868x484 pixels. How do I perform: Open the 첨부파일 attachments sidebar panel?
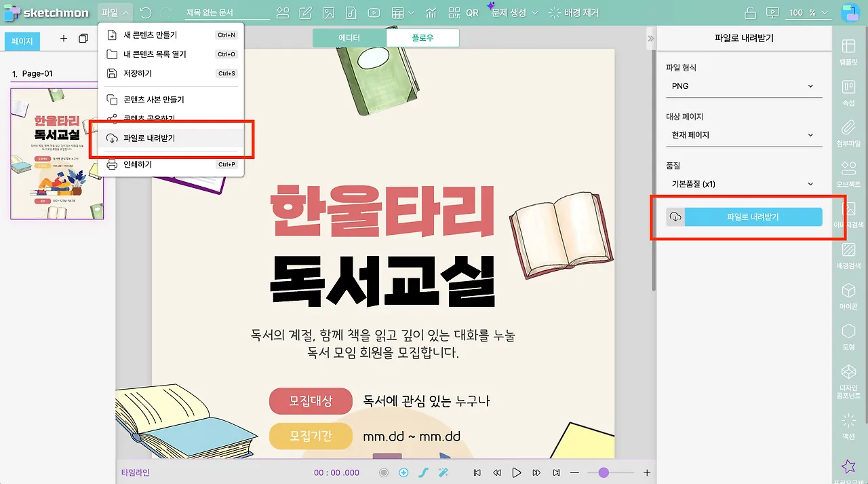pos(848,134)
